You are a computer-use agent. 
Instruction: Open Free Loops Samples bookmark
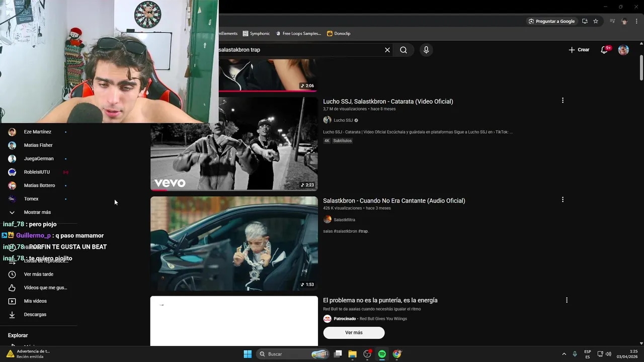coord(298,33)
